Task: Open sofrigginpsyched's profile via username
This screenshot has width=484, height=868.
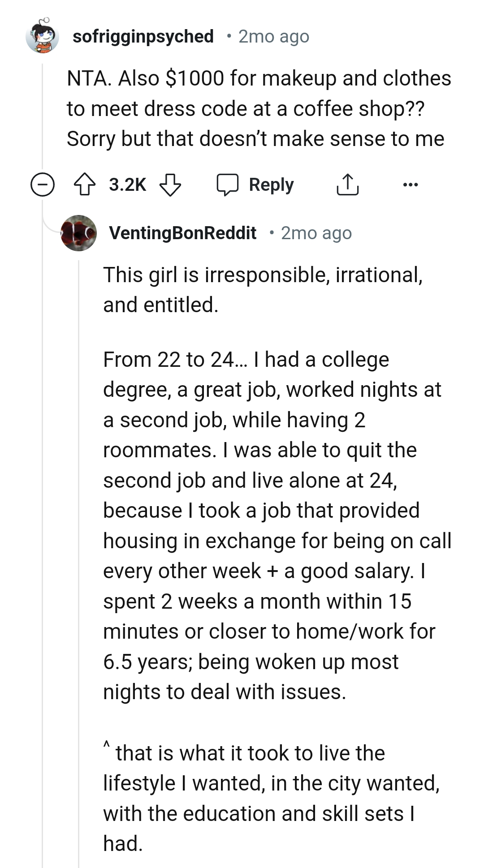Action: 144,37
